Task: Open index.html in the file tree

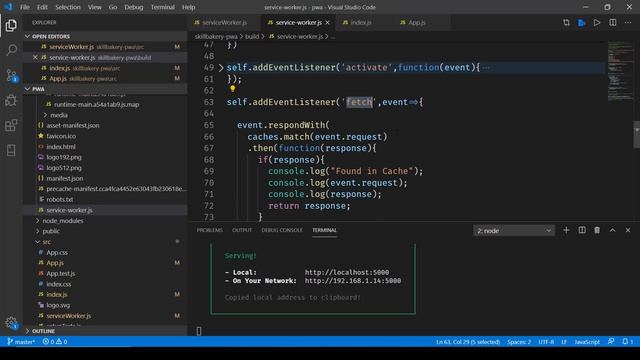Action: 60,147
